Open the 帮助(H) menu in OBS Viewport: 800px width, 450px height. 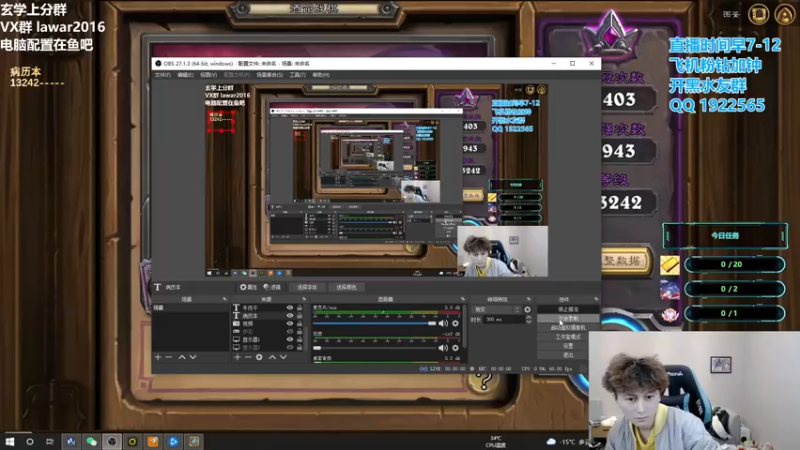pos(321,75)
